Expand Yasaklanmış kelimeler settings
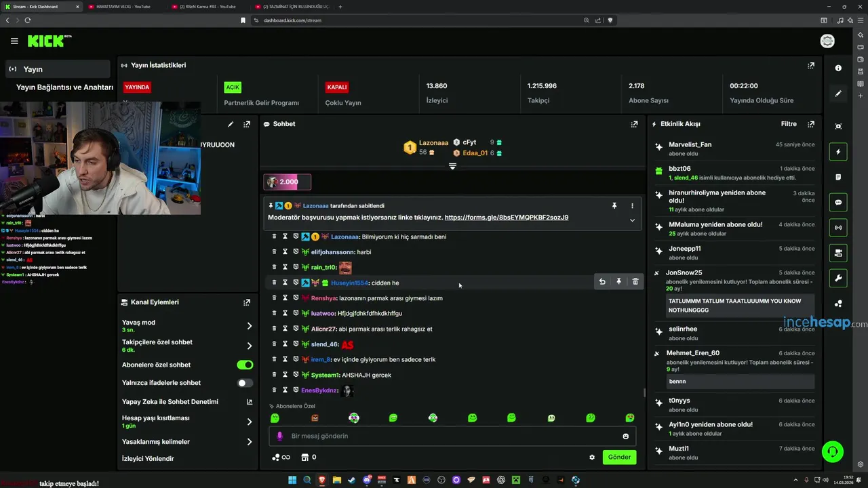Viewport: 868px width, 488px height. coord(250,442)
